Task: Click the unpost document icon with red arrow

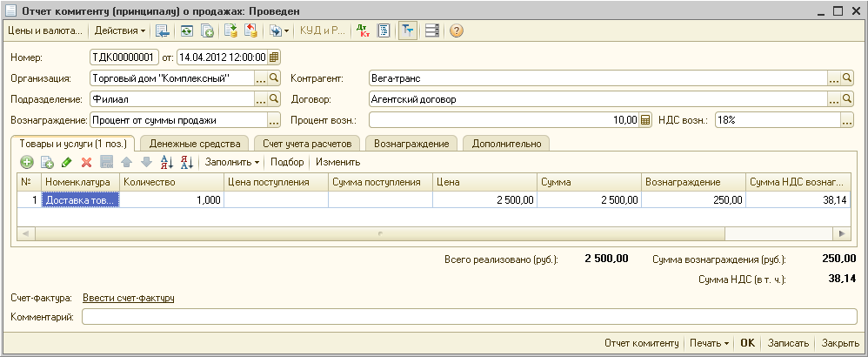Action: click(250, 31)
